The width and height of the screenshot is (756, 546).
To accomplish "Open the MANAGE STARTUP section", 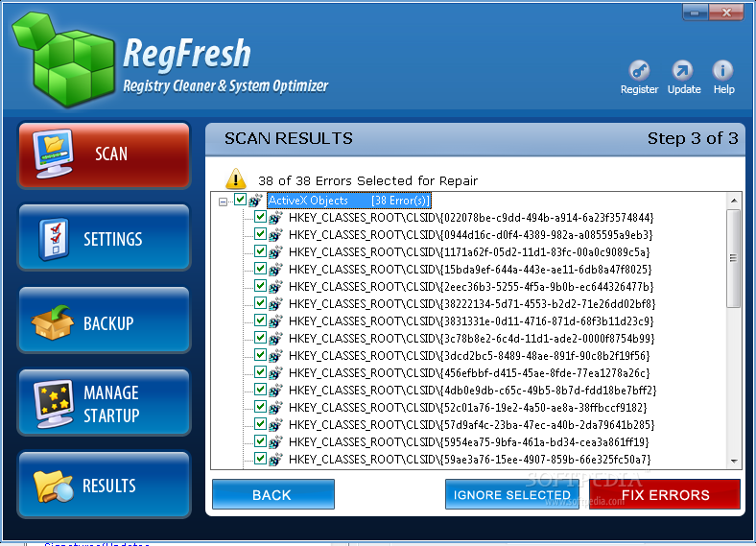I will click(x=105, y=403).
